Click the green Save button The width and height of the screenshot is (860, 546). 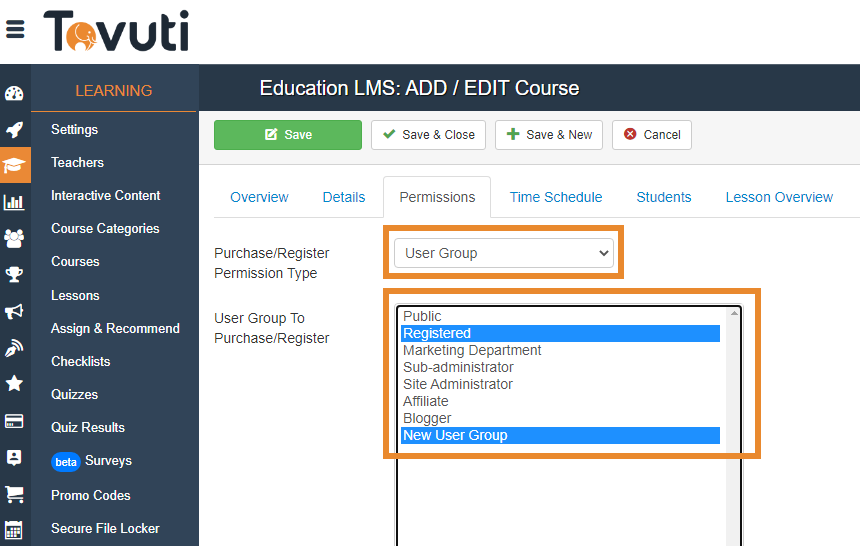click(x=288, y=135)
